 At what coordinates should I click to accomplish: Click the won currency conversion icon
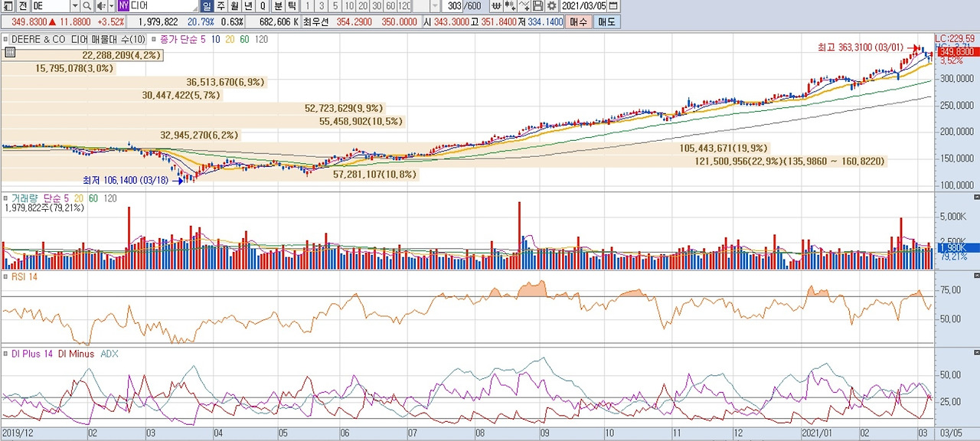click(496, 6)
